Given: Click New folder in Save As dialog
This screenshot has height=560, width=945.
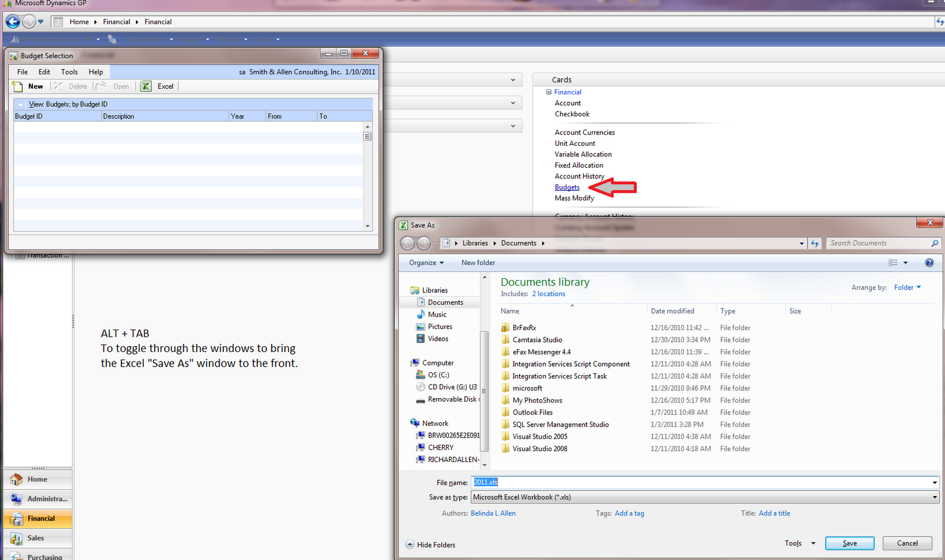Looking at the screenshot, I should 478,263.
